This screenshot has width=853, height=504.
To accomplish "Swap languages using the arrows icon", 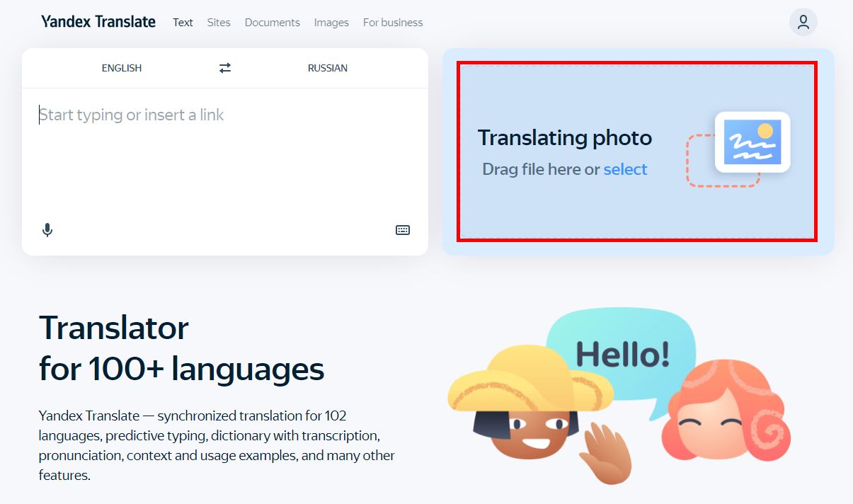I will tap(225, 68).
